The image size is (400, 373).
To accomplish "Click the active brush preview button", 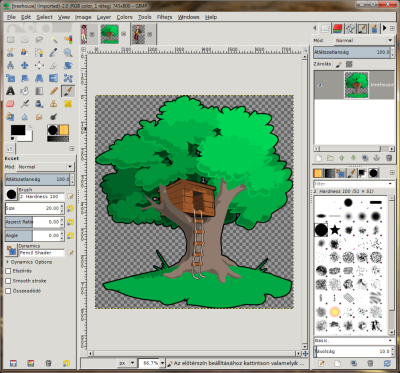I will pos(11,194).
